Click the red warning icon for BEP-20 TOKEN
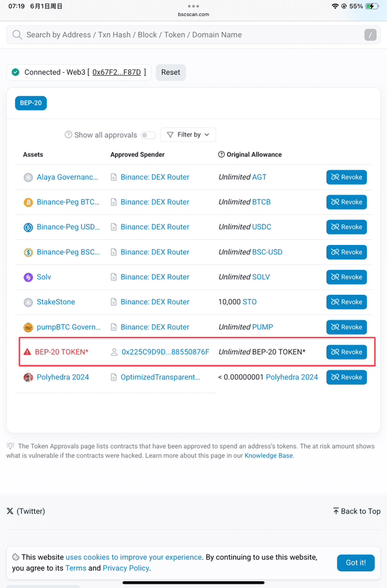The image size is (387, 588). pyautogui.click(x=27, y=352)
